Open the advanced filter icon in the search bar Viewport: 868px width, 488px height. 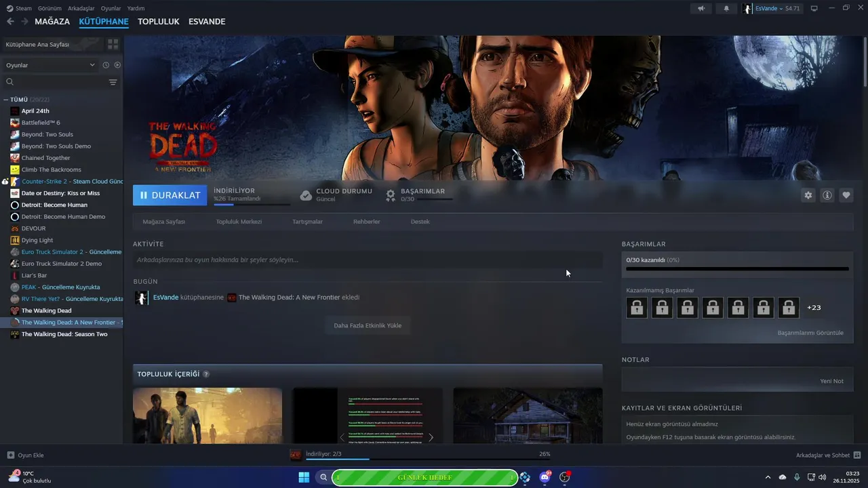pyautogui.click(x=113, y=82)
